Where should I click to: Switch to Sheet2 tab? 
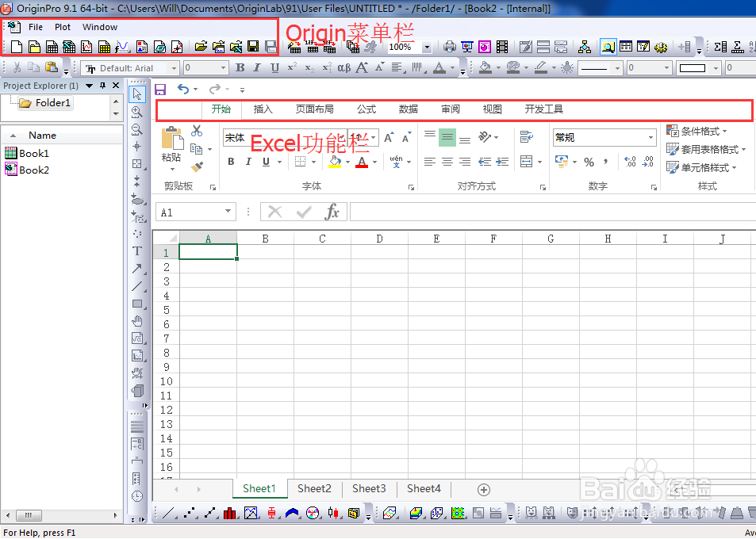point(314,488)
